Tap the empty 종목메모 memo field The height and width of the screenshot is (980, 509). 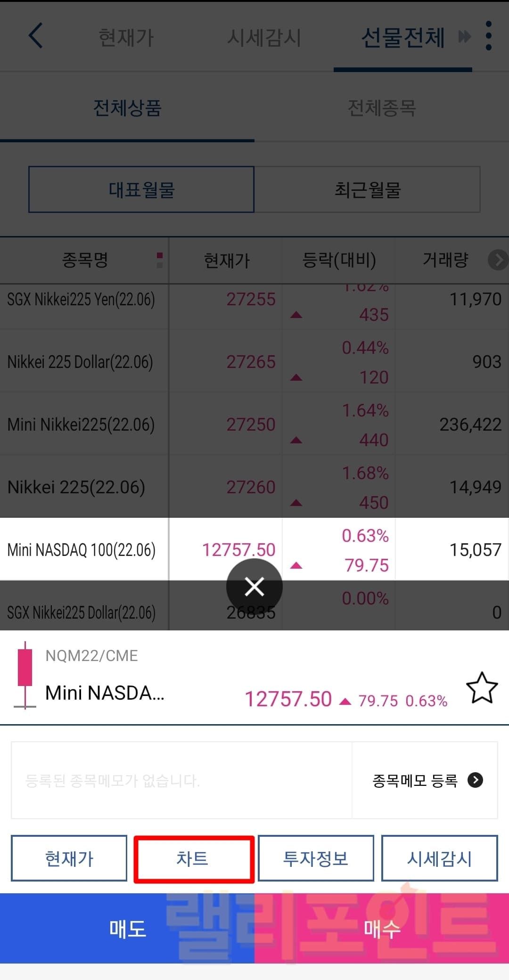pyautogui.click(x=181, y=780)
